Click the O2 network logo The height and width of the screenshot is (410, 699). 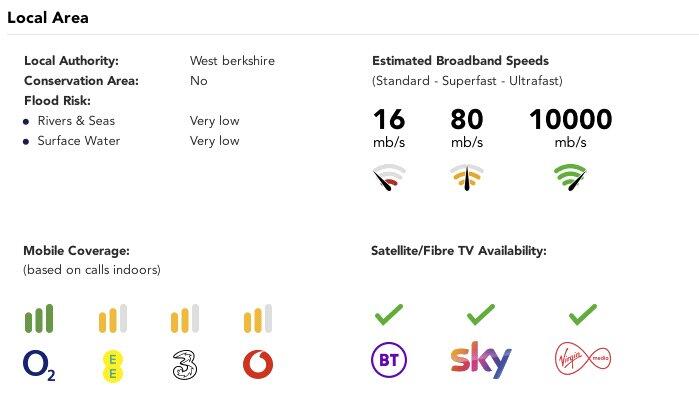39,364
